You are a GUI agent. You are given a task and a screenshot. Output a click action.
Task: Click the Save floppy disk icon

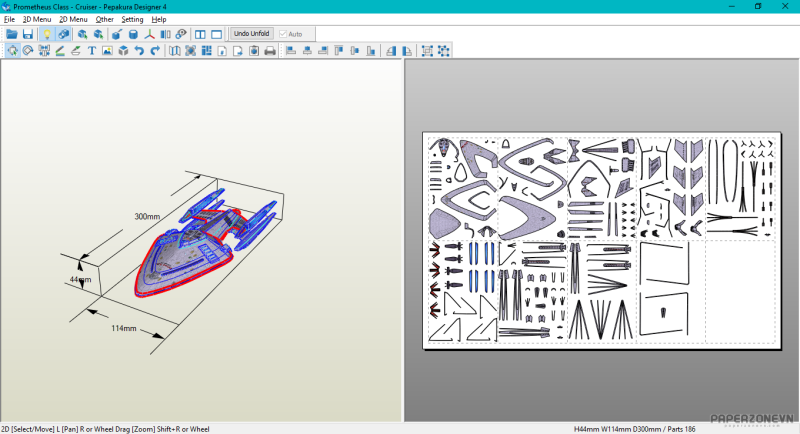click(28, 34)
